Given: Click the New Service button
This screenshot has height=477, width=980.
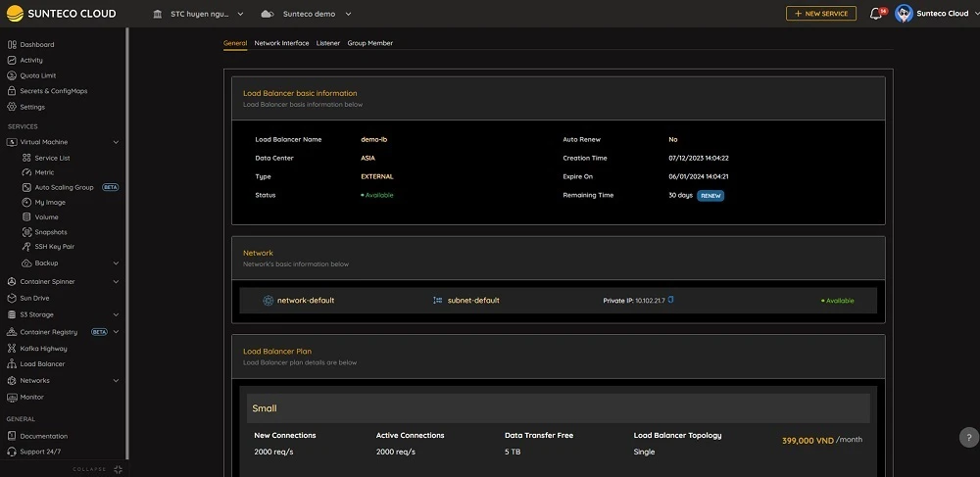Looking at the screenshot, I should click(x=820, y=14).
